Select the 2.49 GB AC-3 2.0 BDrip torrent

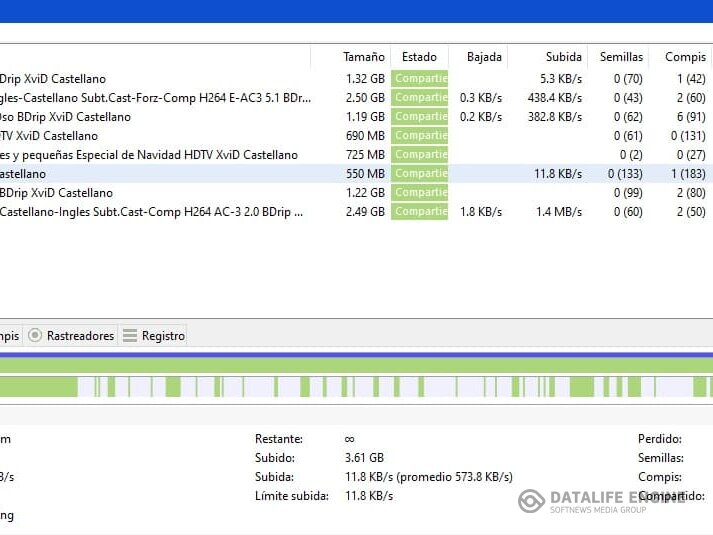click(150, 212)
